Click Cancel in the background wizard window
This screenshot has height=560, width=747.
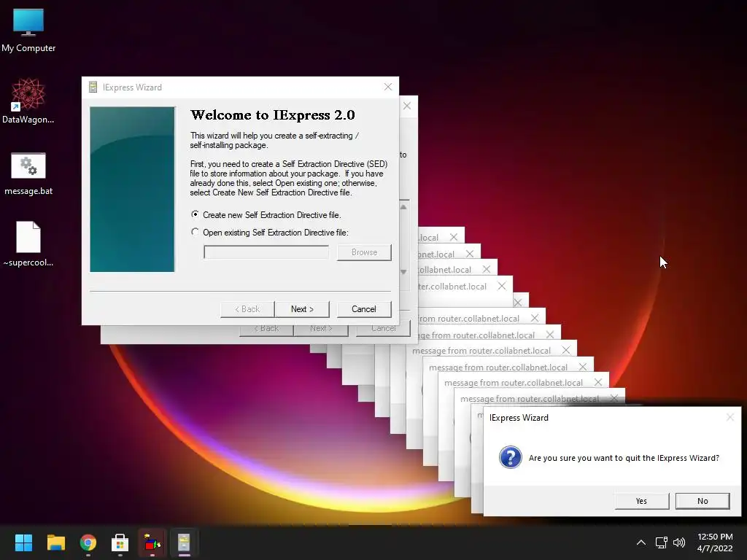tap(383, 329)
